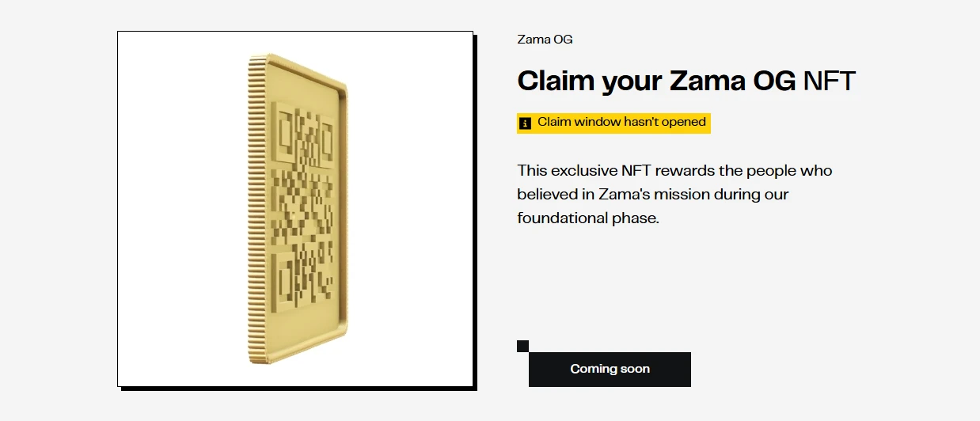
Task: Click the "Claim window hasn't opened" status text
Action: click(621, 122)
